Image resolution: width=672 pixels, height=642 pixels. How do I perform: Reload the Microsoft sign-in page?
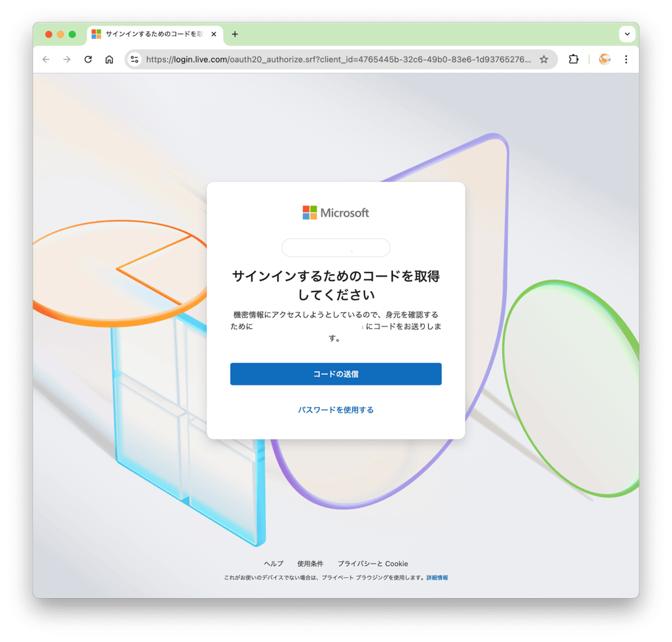[88, 59]
